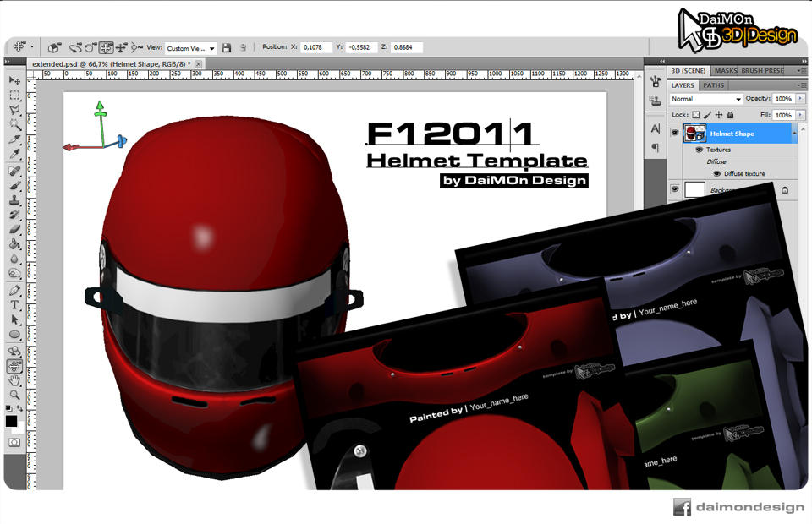Open the View dropdown showing Custom View
The height and width of the screenshot is (524, 812).
click(190, 48)
